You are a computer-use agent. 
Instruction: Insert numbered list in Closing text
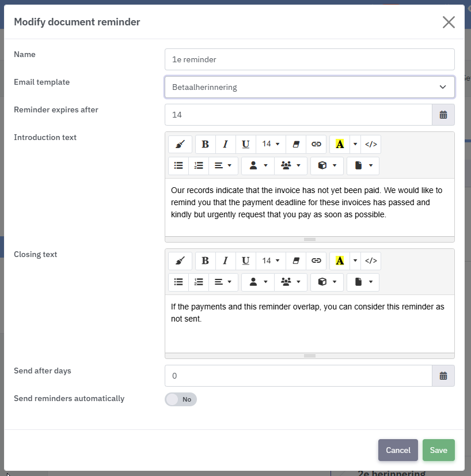click(x=199, y=282)
